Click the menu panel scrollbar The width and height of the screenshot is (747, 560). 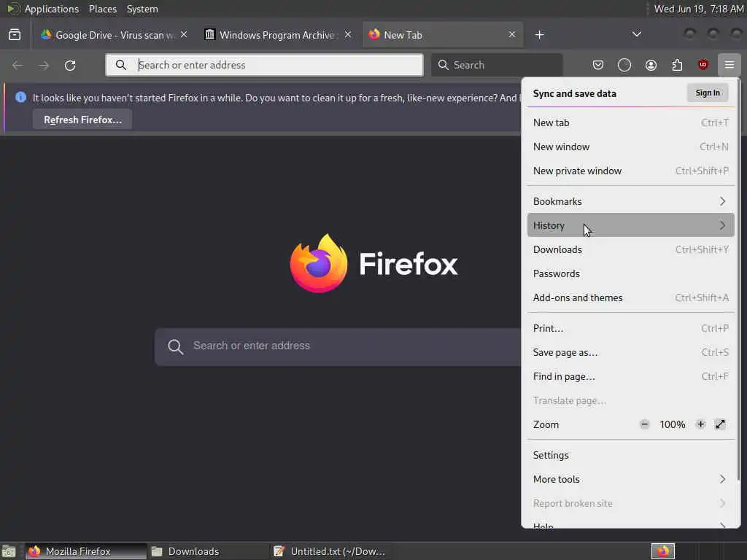[738, 281]
